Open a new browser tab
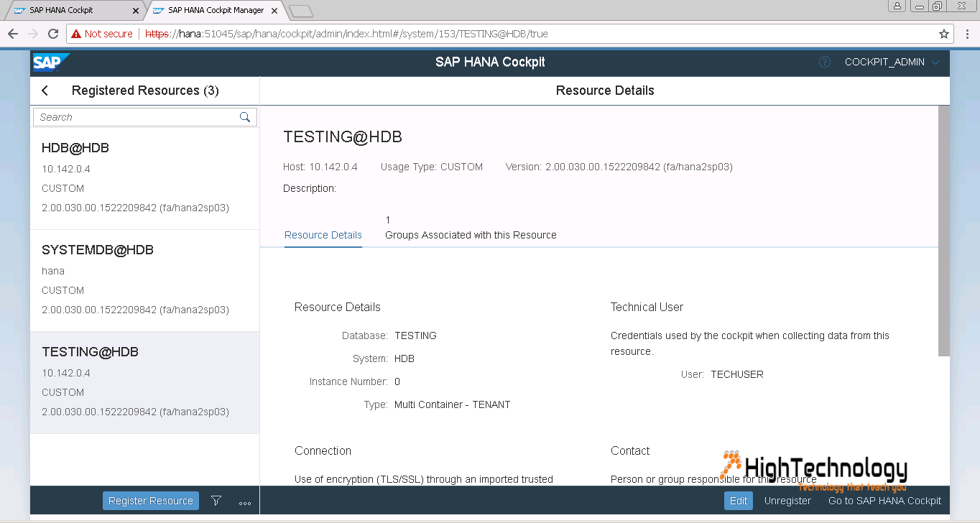This screenshot has height=523, width=980. click(301, 11)
